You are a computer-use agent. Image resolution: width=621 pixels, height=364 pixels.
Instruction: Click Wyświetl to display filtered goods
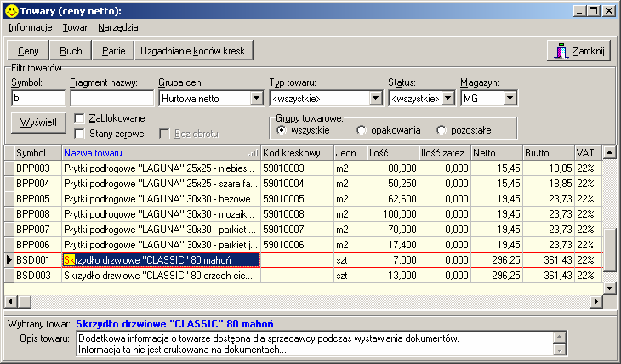pyautogui.click(x=38, y=122)
